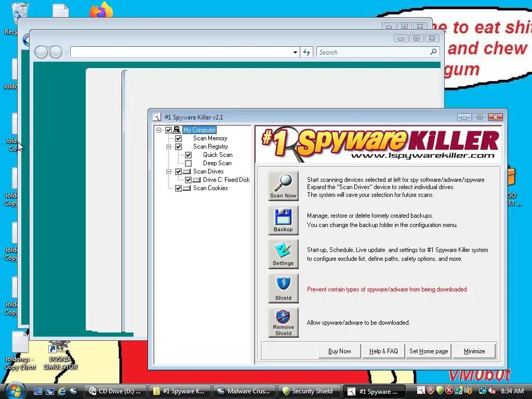
Task: Click the Minimize text button
Action: coord(474,351)
